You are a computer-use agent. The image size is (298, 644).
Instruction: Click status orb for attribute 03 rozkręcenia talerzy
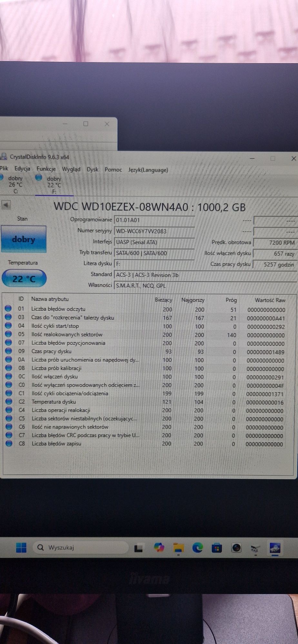point(8,317)
